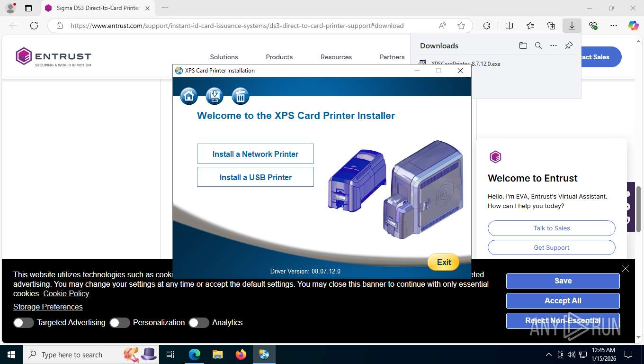The height and width of the screenshot is (364, 644).
Task: Open XPSCardPrinter 8.7.12.0.exe download entry
Action: pos(465,64)
